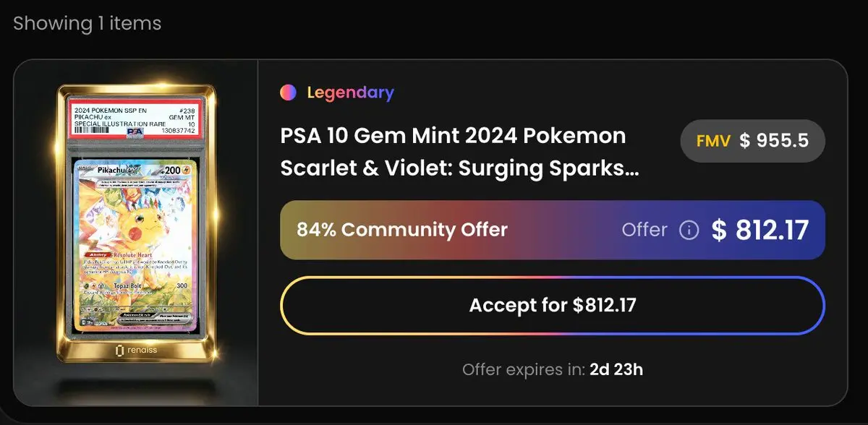
Task: Click the renaiss logo under the card
Action: click(135, 350)
